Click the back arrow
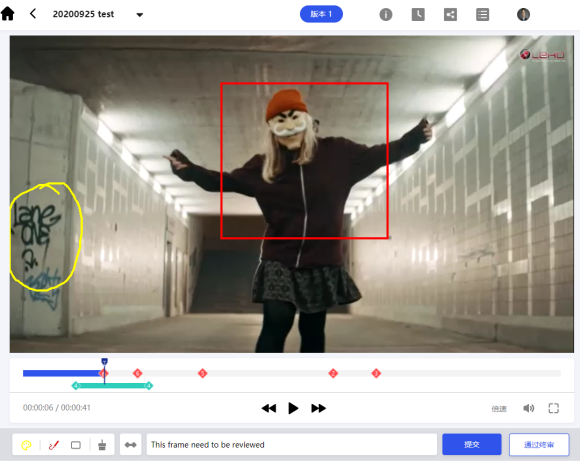Image resolution: width=580 pixels, height=461 pixels. click(x=33, y=14)
